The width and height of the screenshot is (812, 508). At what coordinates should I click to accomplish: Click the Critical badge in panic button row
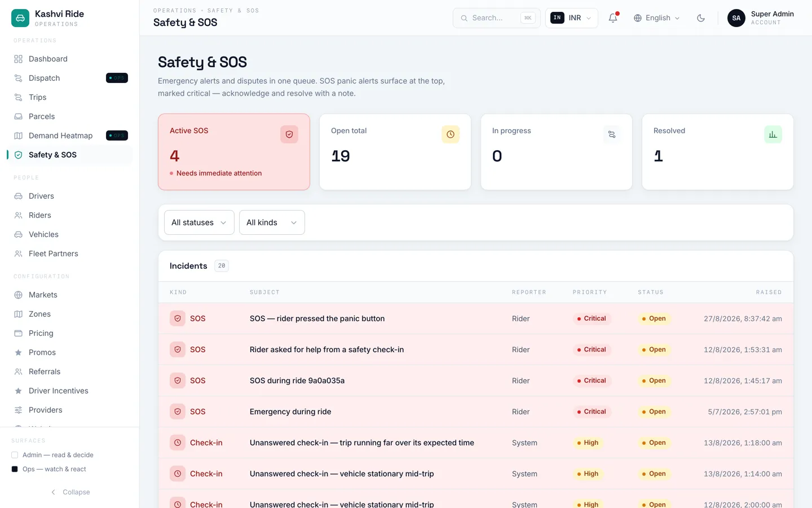[592, 318]
